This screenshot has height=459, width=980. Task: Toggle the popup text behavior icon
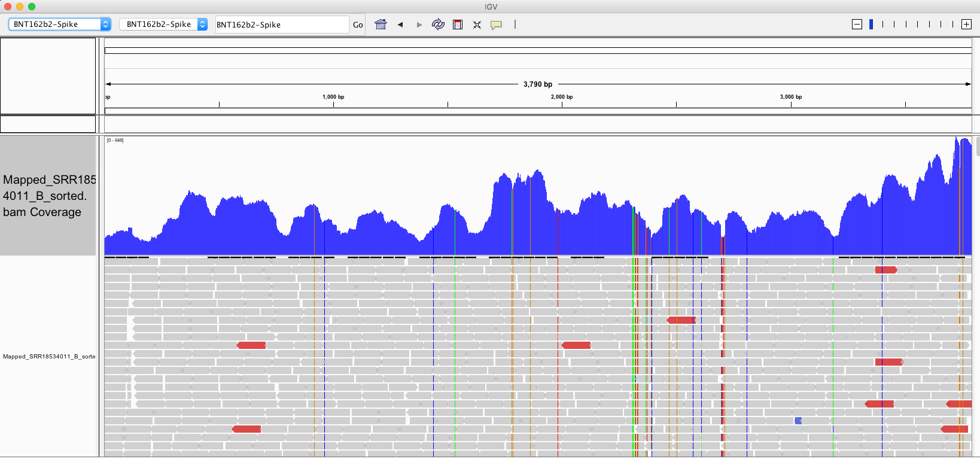(x=496, y=25)
